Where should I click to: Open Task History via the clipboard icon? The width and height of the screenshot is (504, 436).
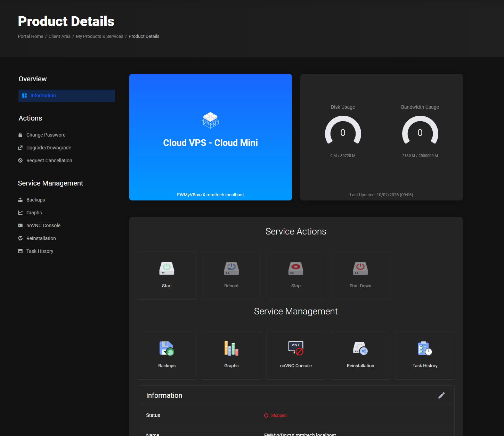tap(424, 348)
